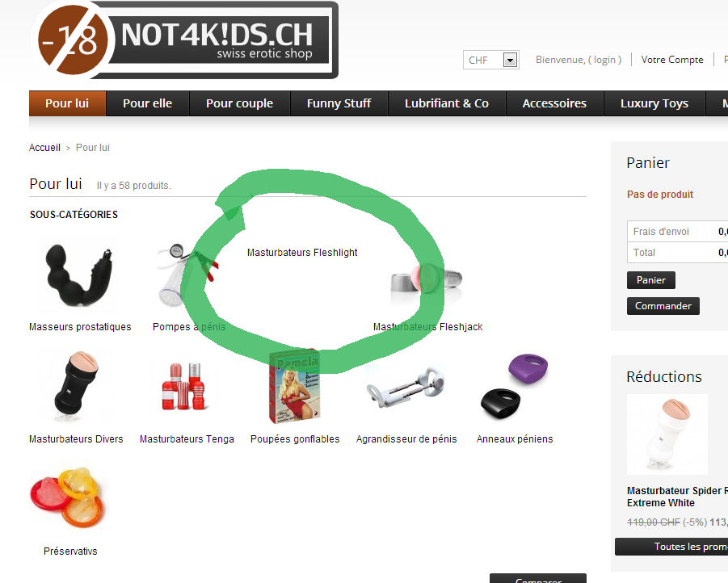
Task: Click the Commander button
Action: pyautogui.click(x=663, y=306)
